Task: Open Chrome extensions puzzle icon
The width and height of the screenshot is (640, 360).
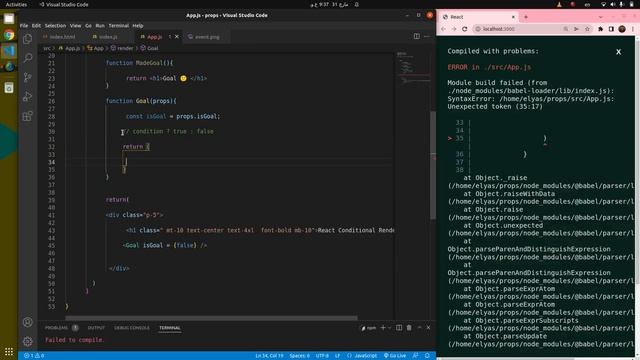Action: [600, 29]
